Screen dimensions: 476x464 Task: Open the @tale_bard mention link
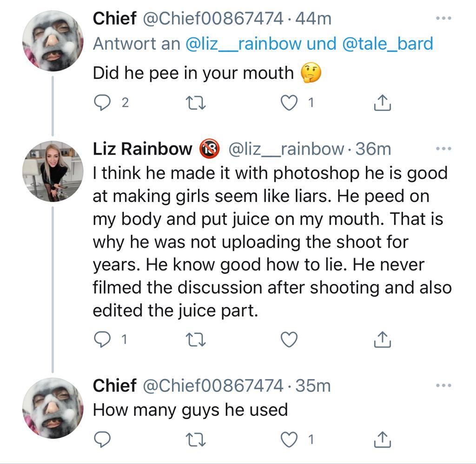point(387,44)
